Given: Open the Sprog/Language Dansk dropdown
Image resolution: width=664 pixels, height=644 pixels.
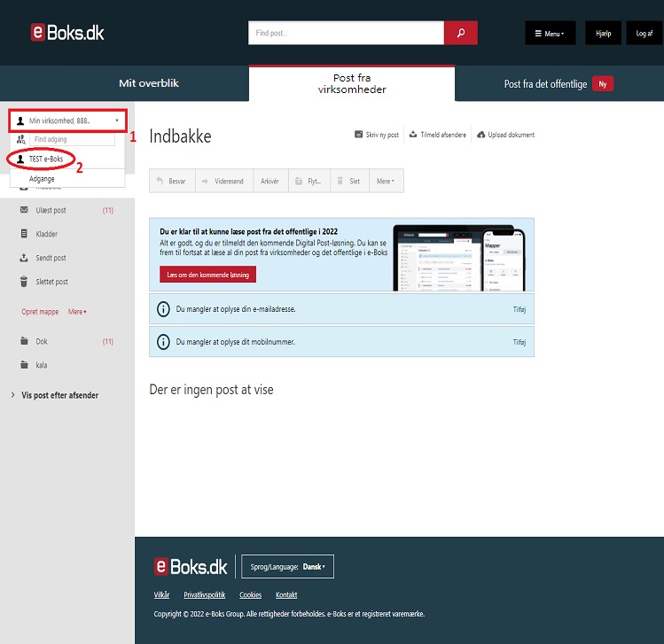Looking at the screenshot, I should click(x=287, y=567).
